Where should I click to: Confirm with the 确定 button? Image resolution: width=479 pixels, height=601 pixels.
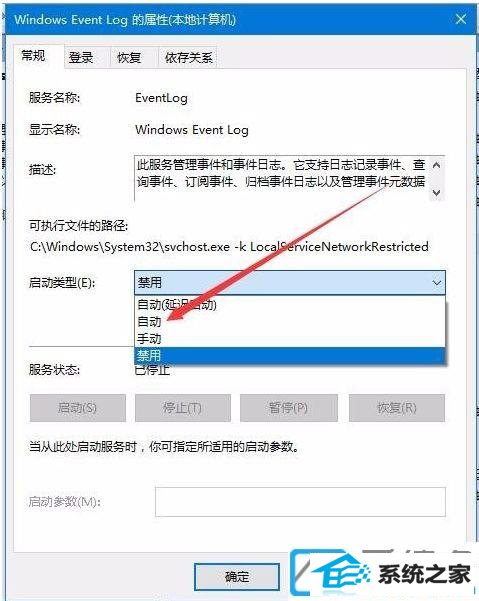coord(237,576)
